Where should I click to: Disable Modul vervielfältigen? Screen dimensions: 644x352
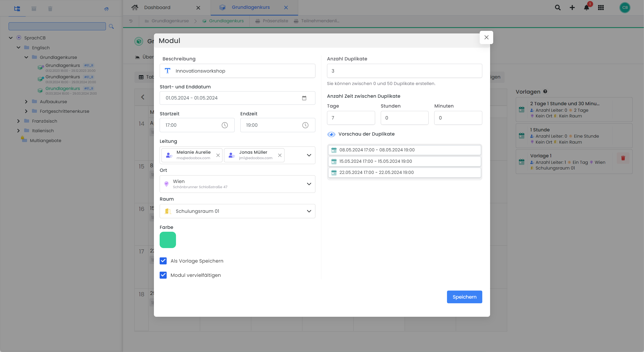coord(163,275)
